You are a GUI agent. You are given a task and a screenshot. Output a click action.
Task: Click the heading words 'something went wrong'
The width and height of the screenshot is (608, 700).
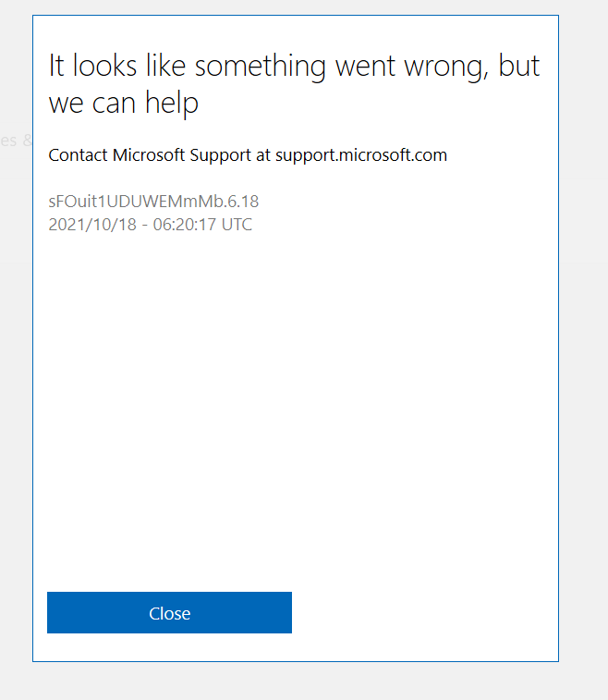point(339,67)
